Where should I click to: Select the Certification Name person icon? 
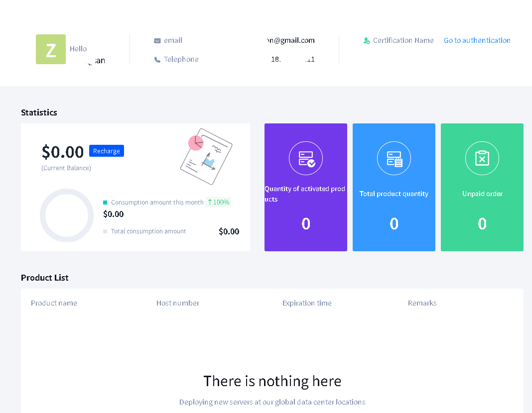pyautogui.click(x=367, y=40)
